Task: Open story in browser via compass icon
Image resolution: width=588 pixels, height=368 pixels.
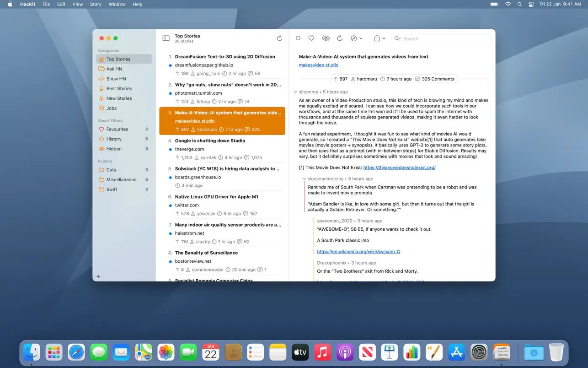Action: coord(354,38)
